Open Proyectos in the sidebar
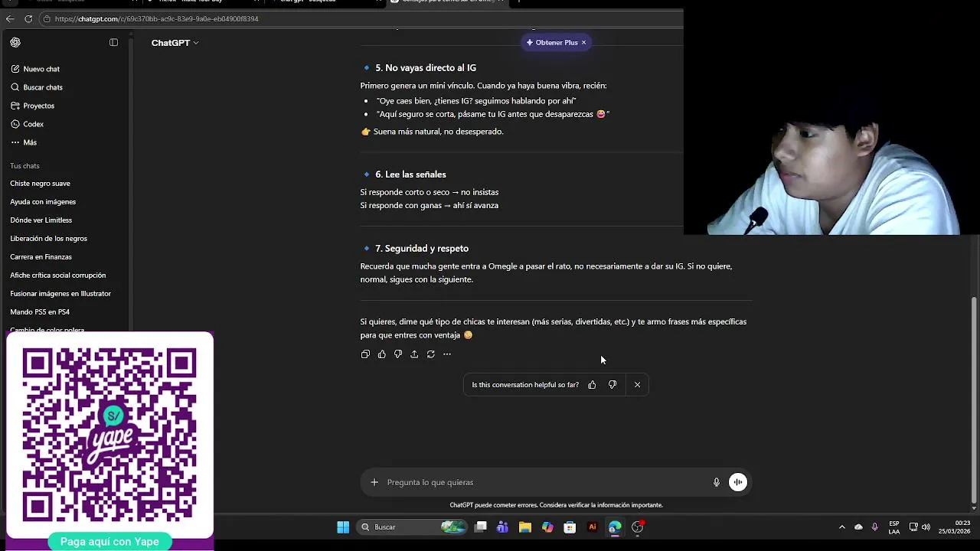Image resolution: width=980 pixels, height=551 pixels. (x=33, y=106)
